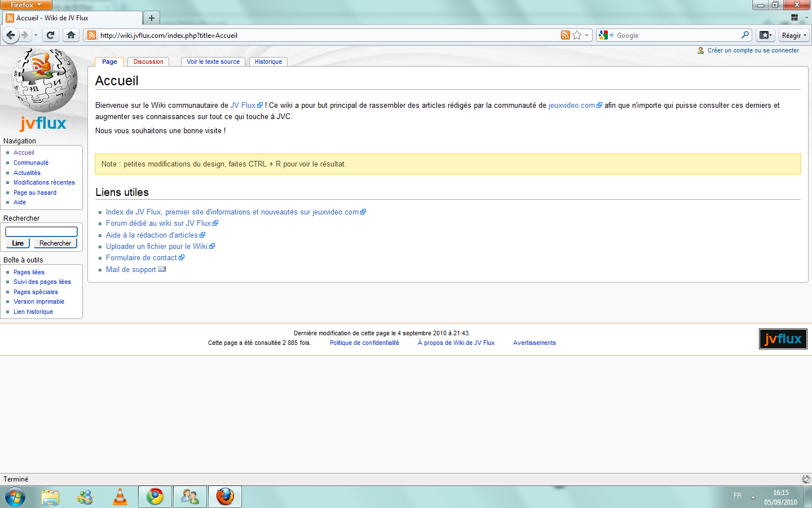Reload the page with the refresh icon
812x508 pixels.
tap(50, 35)
